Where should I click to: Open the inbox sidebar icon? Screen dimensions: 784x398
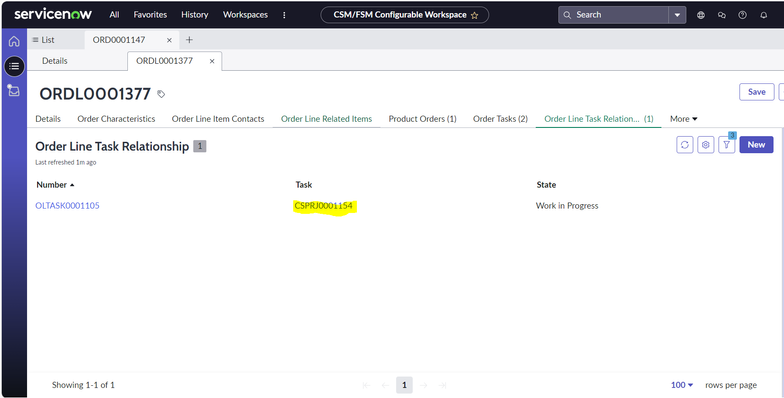(x=14, y=90)
